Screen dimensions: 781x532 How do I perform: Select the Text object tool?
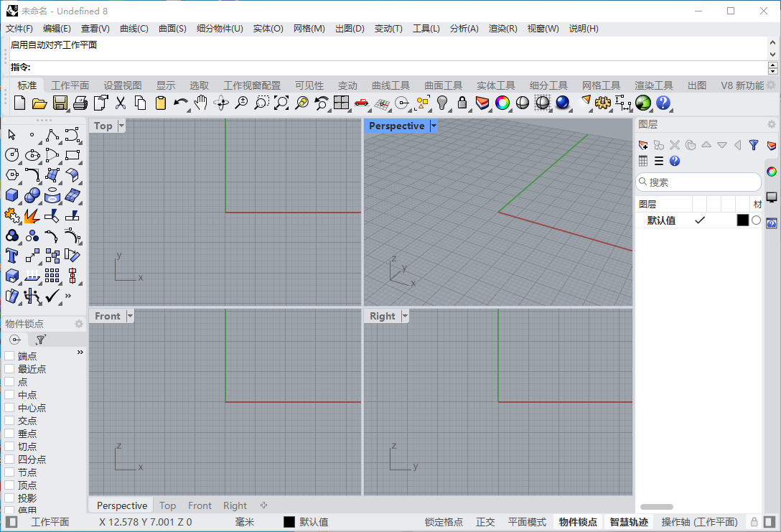point(12,256)
